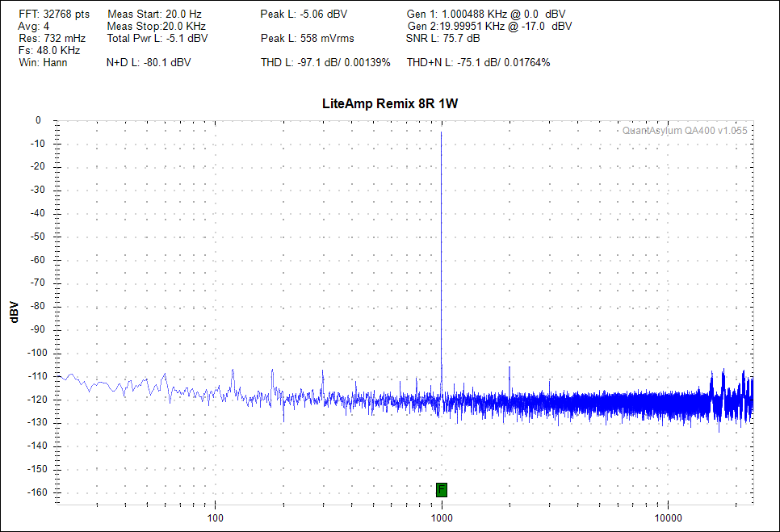Click Peak L: 558 mVrms readout
Screen dimensions: 780x532
[x=308, y=38]
